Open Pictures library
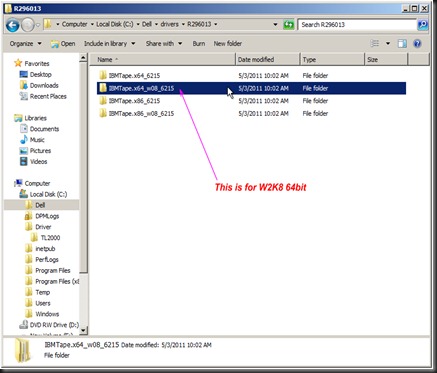The image size is (437, 373). pos(40,151)
